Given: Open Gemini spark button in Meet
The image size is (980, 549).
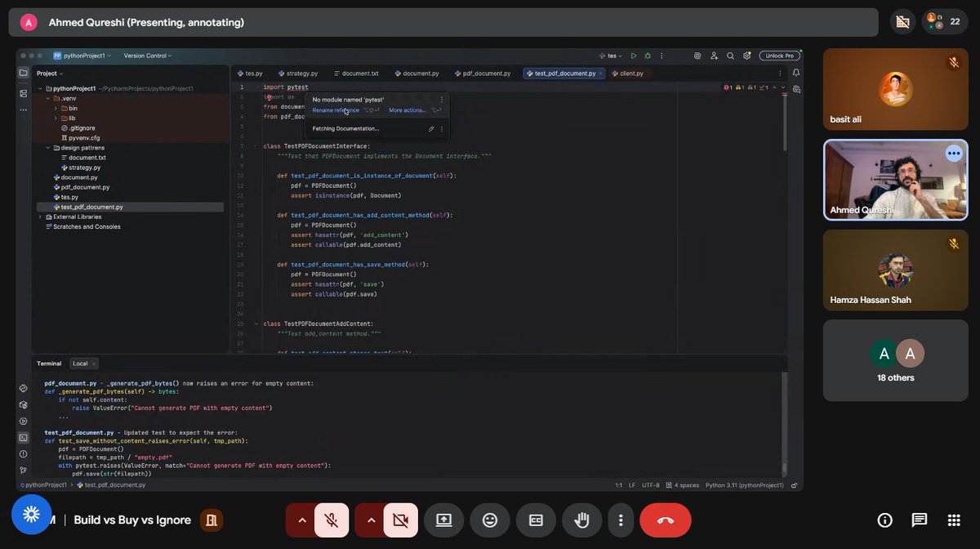Looking at the screenshot, I should [x=32, y=515].
